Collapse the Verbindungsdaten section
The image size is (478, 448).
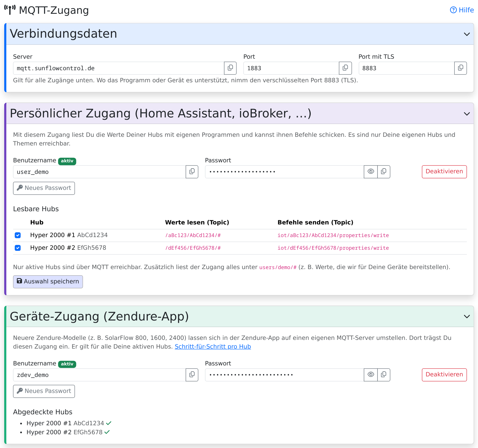(x=467, y=34)
